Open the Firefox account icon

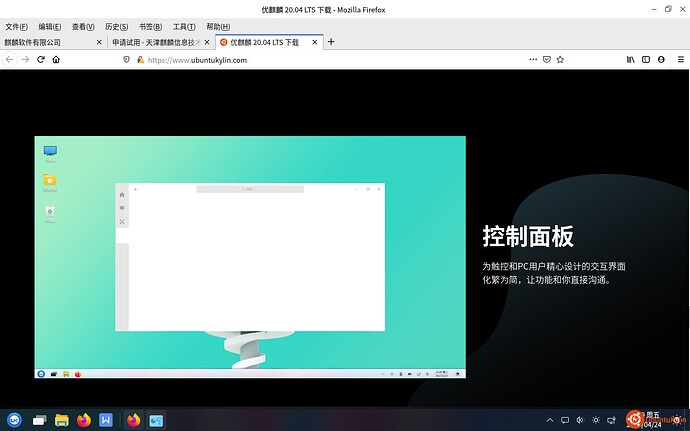tap(661, 59)
